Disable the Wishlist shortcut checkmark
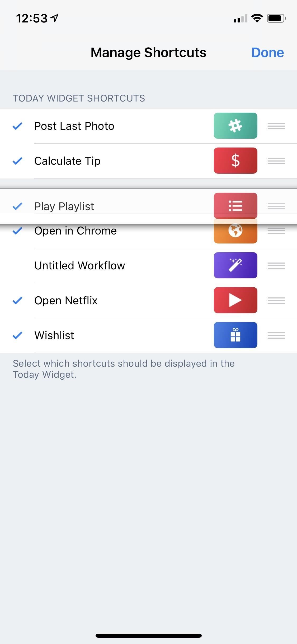The image size is (297, 644). pyautogui.click(x=17, y=335)
